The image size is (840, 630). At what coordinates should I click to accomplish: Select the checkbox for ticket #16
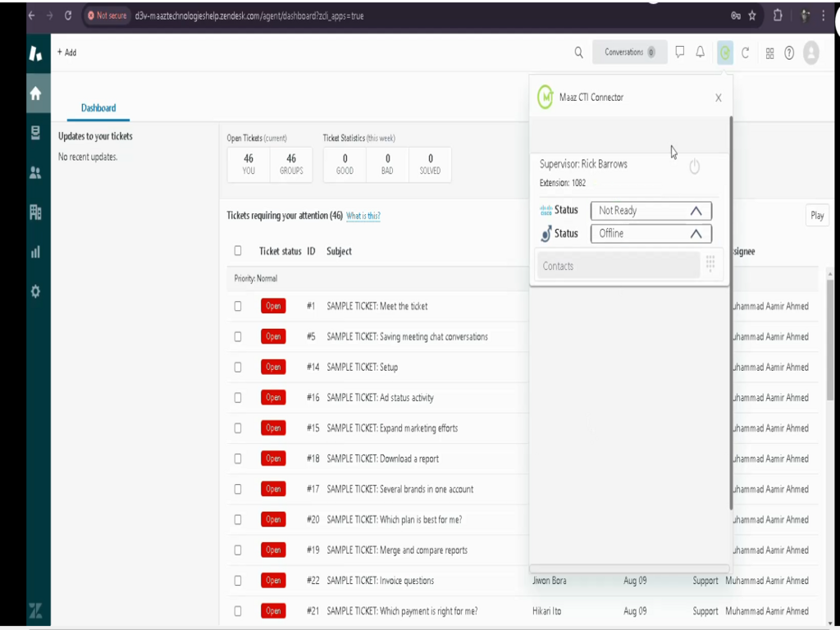[x=238, y=398]
